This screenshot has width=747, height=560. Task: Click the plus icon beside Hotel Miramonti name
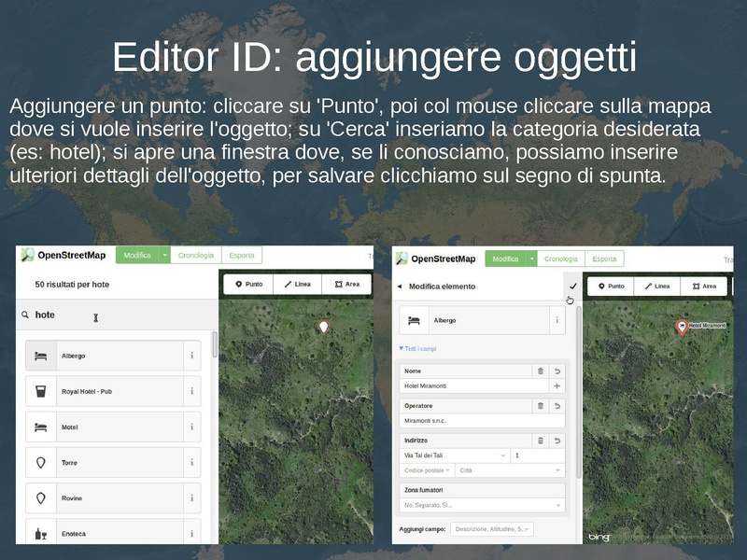click(x=557, y=385)
